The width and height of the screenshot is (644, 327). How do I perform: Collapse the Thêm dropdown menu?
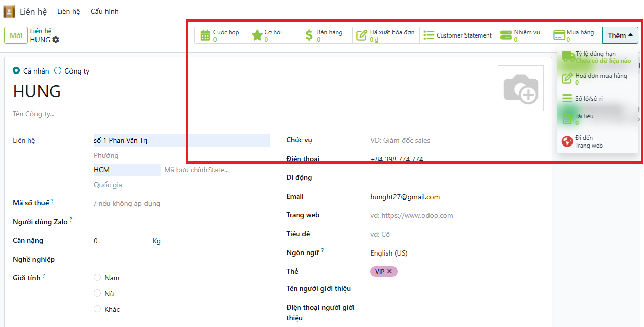pos(620,35)
